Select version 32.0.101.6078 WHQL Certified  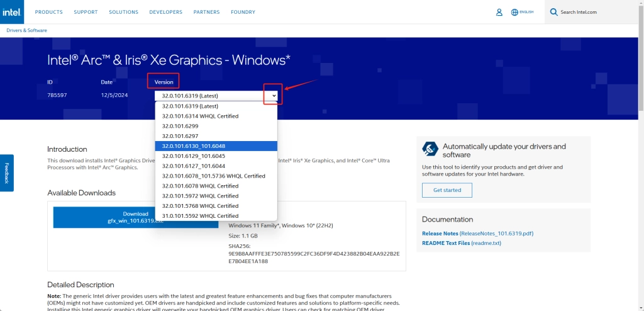coord(216,186)
